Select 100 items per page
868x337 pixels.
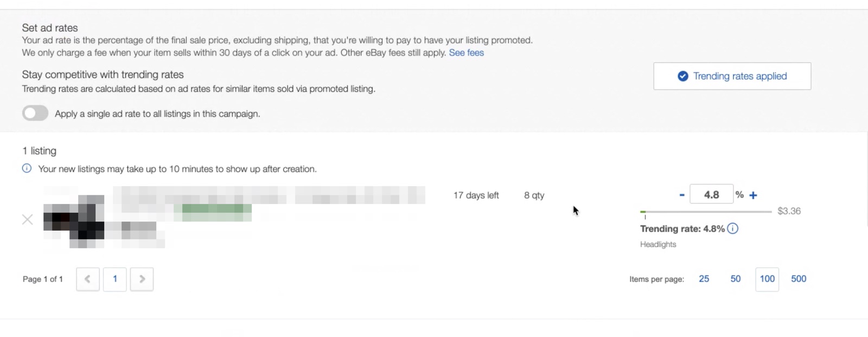(x=767, y=279)
